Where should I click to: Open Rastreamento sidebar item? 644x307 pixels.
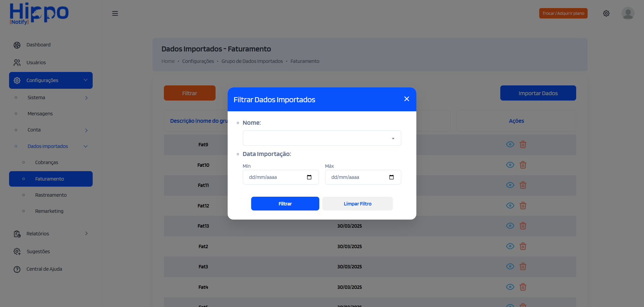tap(51, 195)
